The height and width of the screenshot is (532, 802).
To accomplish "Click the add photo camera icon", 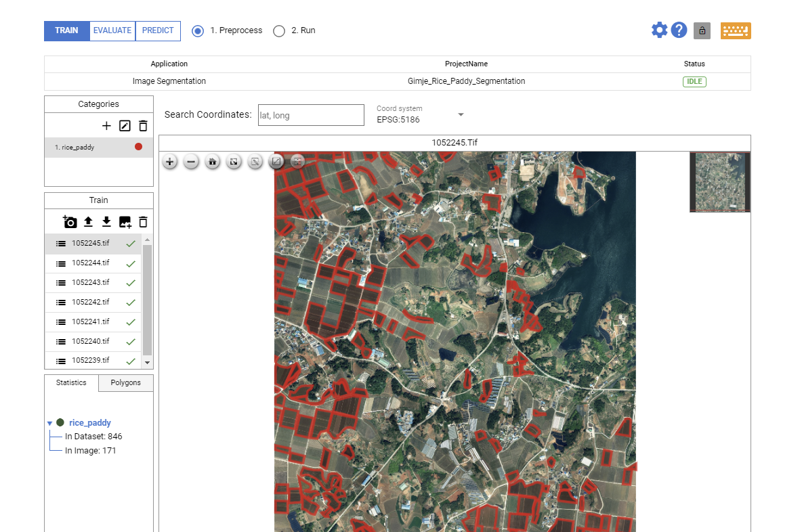I will coord(70,222).
